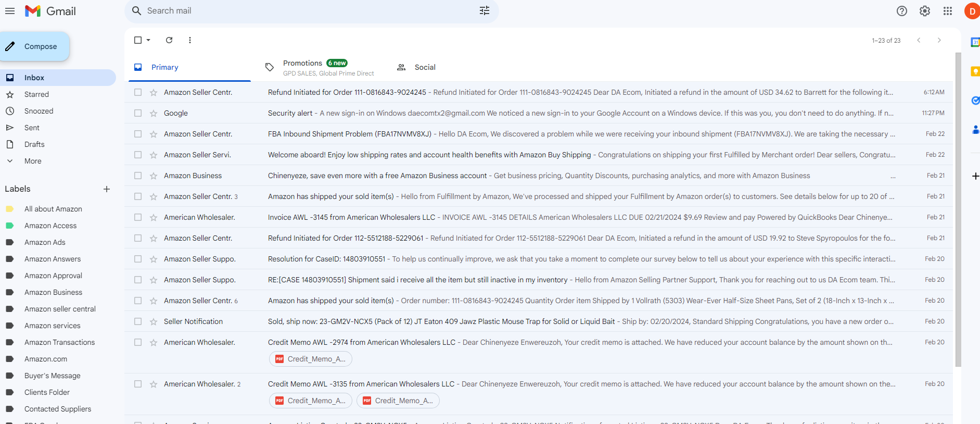Check the Seller Notification email checkbox
This screenshot has width=980, height=424.
[138, 321]
